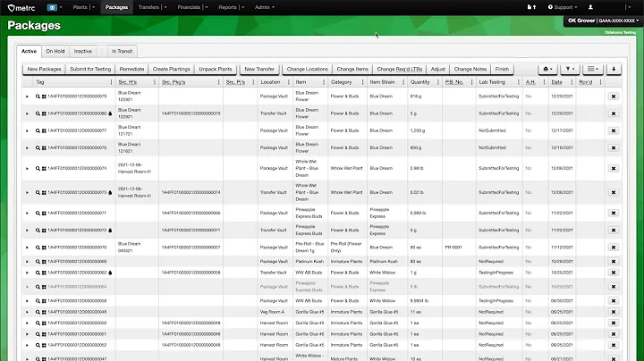Click the data import file upload icon

click(531, 7)
